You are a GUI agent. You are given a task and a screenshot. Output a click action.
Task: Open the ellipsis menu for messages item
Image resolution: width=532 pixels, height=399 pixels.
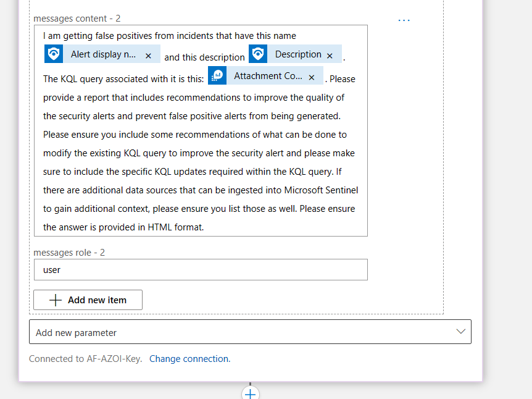pyautogui.click(x=404, y=20)
